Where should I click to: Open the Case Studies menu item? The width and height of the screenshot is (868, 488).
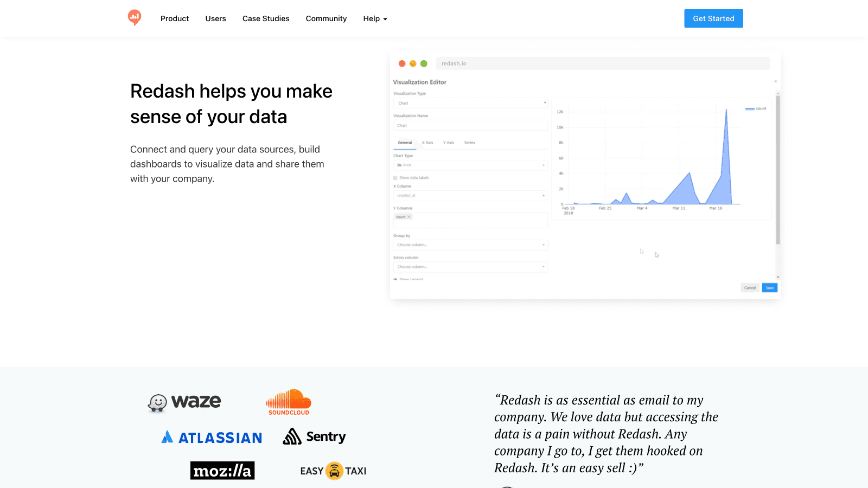click(x=266, y=18)
